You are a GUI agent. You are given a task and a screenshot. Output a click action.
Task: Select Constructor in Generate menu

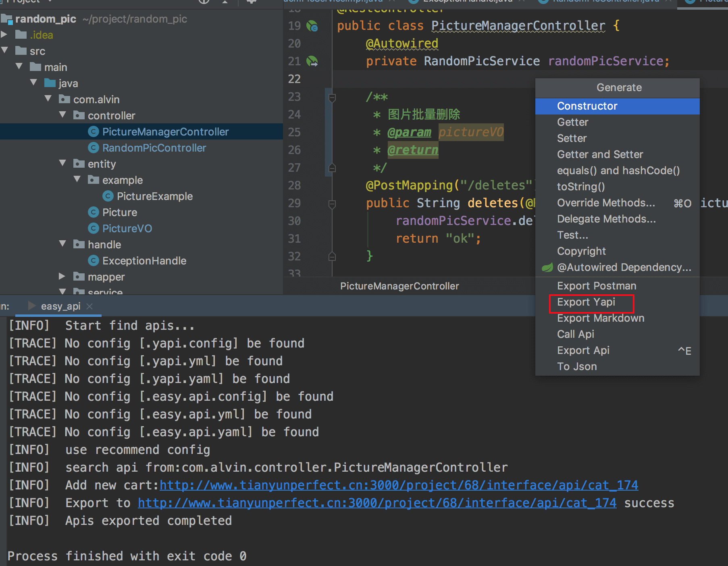(x=617, y=106)
